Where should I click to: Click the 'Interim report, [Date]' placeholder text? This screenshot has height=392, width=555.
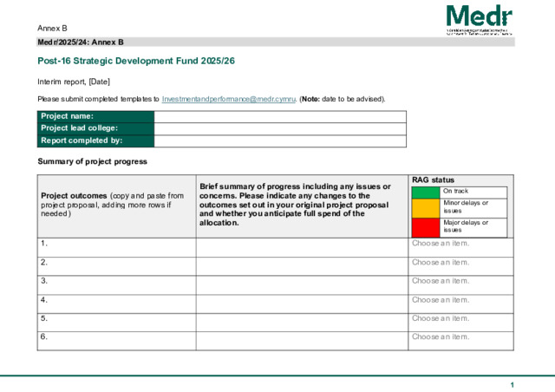(74, 82)
